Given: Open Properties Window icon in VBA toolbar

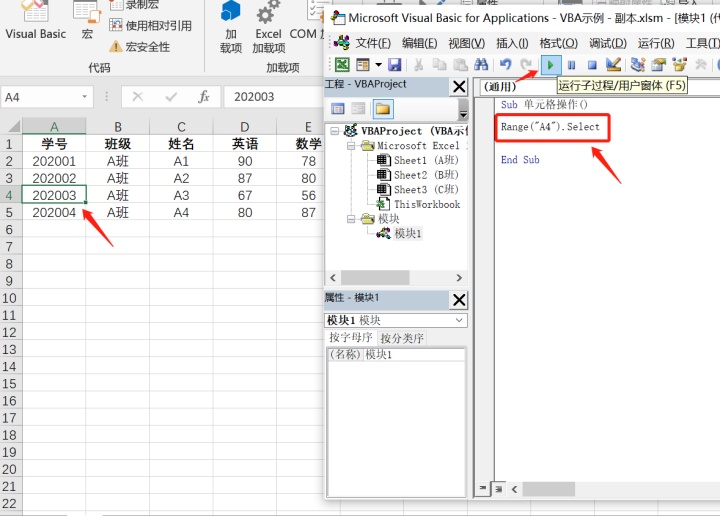Looking at the screenshot, I should pyautogui.click(x=658, y=65).
